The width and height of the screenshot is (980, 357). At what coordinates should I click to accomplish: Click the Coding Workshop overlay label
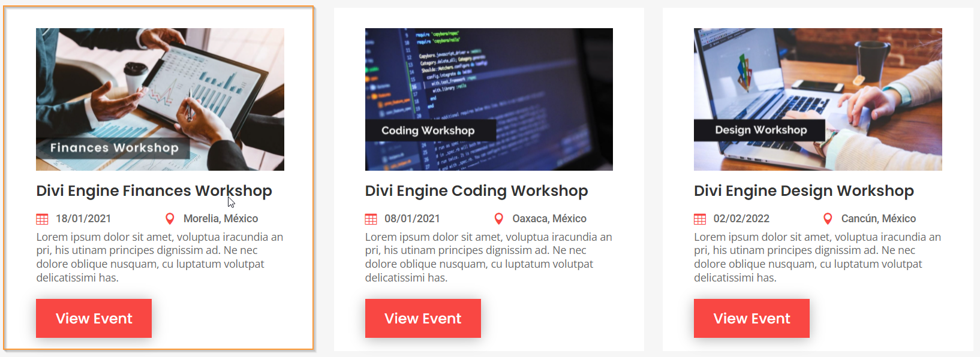click(x=428, y=131)
